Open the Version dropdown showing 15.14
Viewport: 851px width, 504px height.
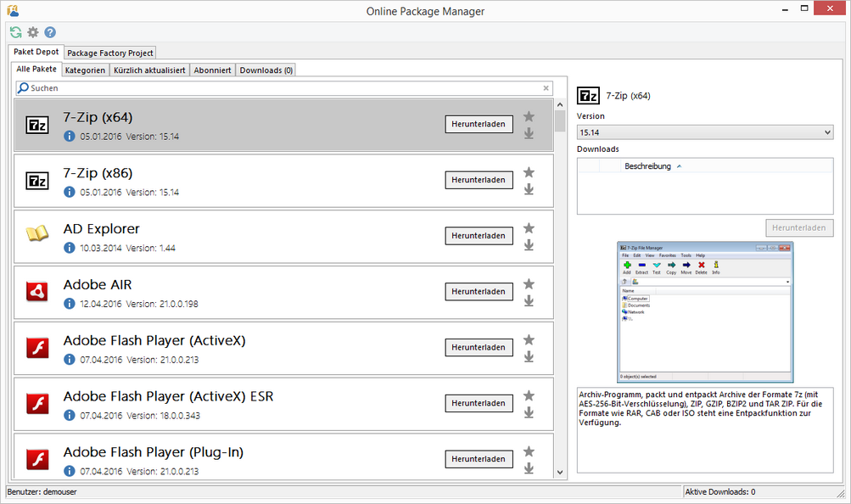point(704,132)
